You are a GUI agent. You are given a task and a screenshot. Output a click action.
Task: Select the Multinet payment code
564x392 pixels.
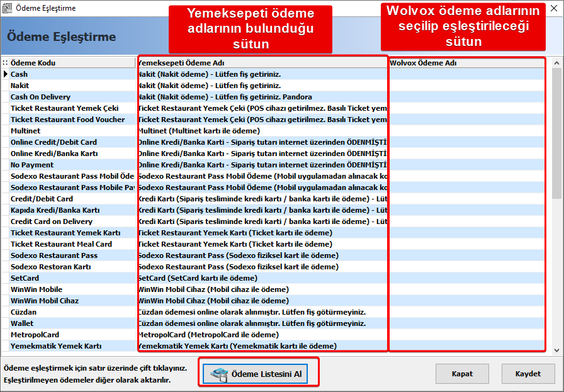tap(72, 131)
